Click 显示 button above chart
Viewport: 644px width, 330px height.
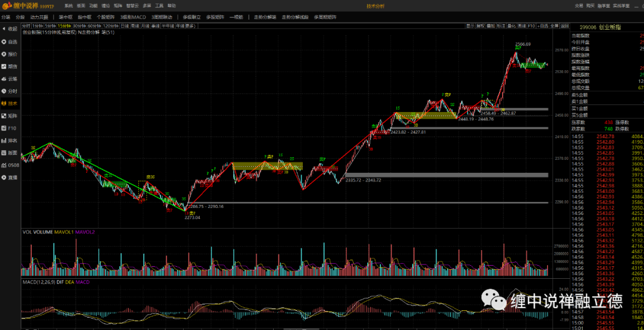pyautogui.click(x=470, y=26)
